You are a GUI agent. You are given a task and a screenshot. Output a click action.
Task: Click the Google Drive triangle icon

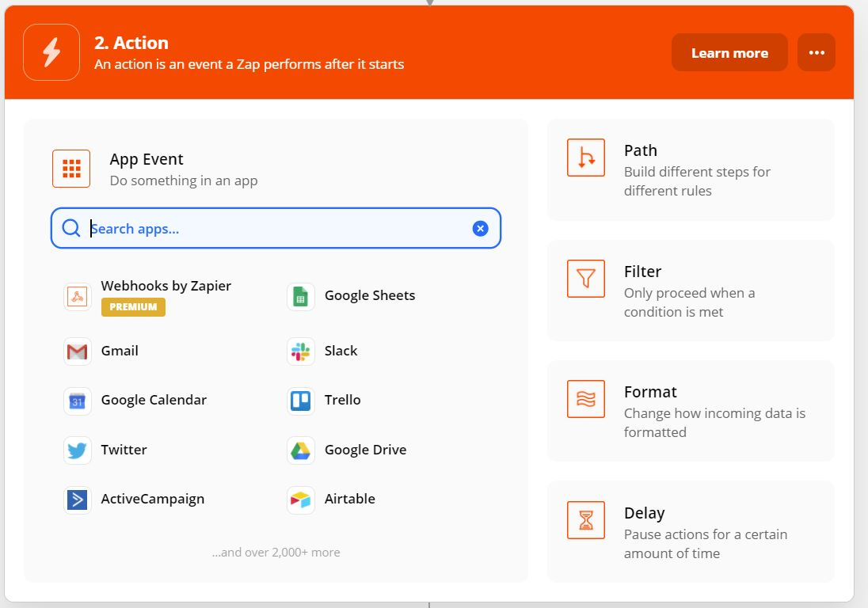tap(301, 450)
